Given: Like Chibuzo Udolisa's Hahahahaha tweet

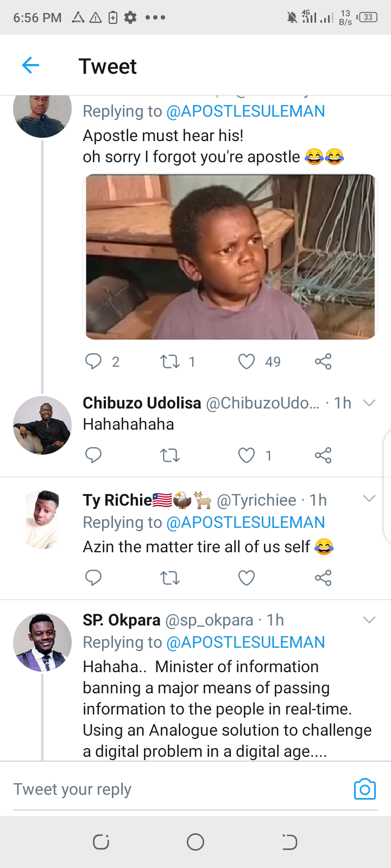Looking at the screenshot, I should coord(247,455).
